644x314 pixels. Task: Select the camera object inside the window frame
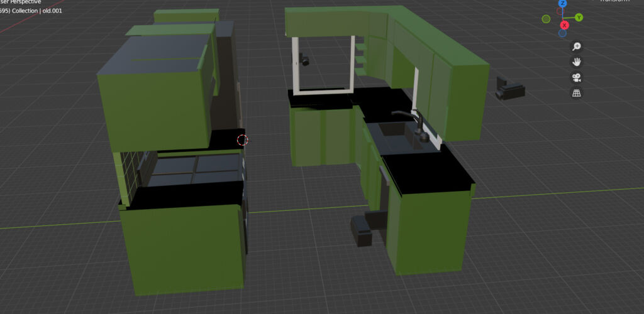tap(304, 60)
